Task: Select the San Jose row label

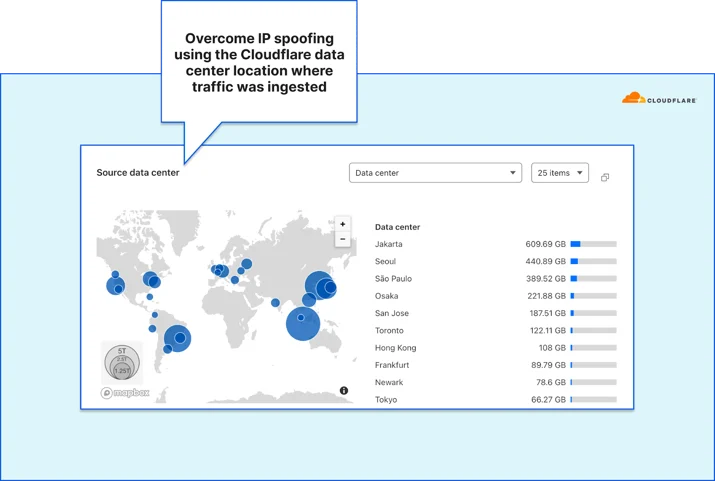Action: coord(392,313)
